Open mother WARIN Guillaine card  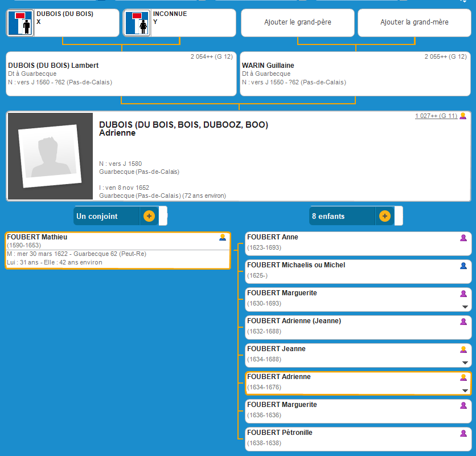tap(354, 74)
